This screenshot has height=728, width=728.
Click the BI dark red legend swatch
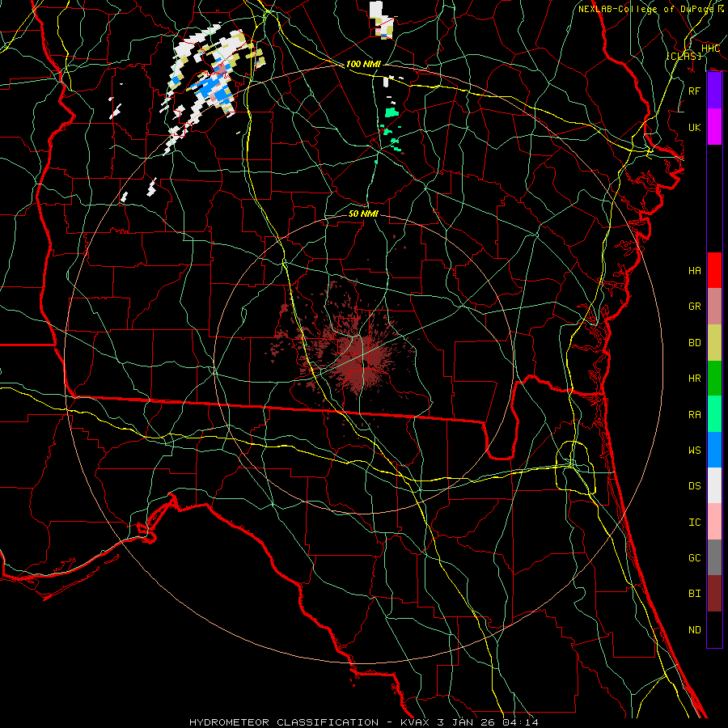pyautogui.click(x=714, y=594)
